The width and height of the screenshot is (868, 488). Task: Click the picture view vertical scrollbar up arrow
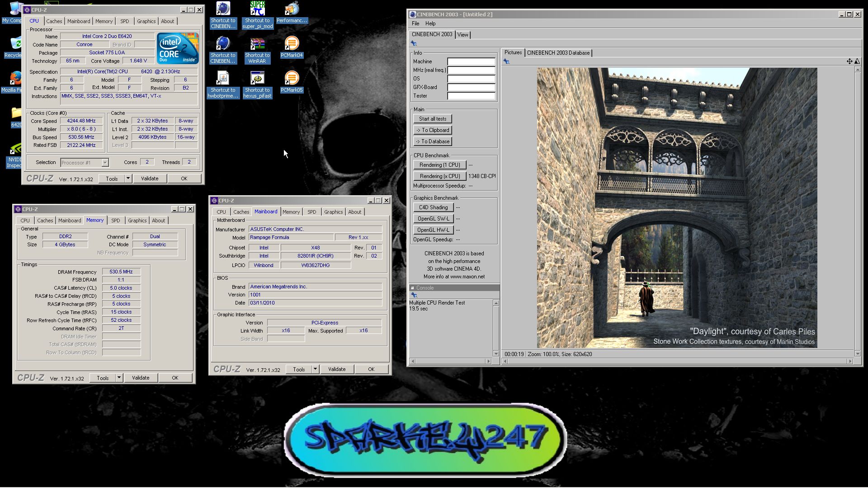[x=857, y=70]
